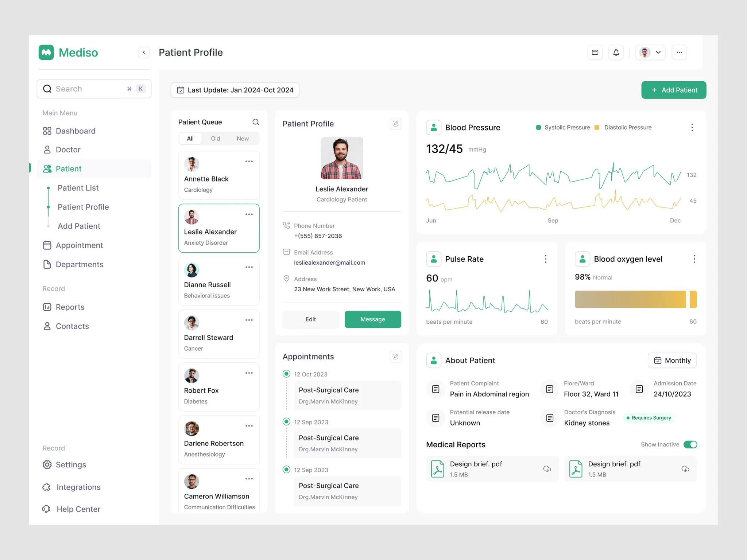Screen dimensions: 747x560
Task: Open options for Darrell Steward queue card
Action: click(x=249, y=320)
